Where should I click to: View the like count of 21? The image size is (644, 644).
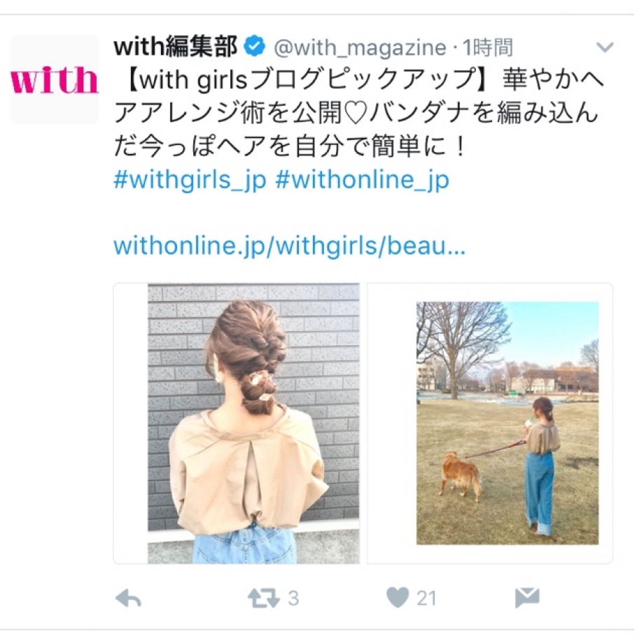[x=426, y=598]
